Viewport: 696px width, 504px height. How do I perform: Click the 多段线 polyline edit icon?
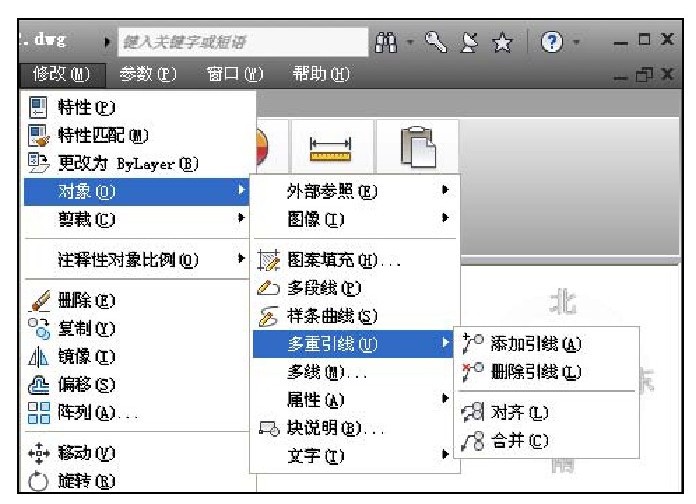pos(268,288)
